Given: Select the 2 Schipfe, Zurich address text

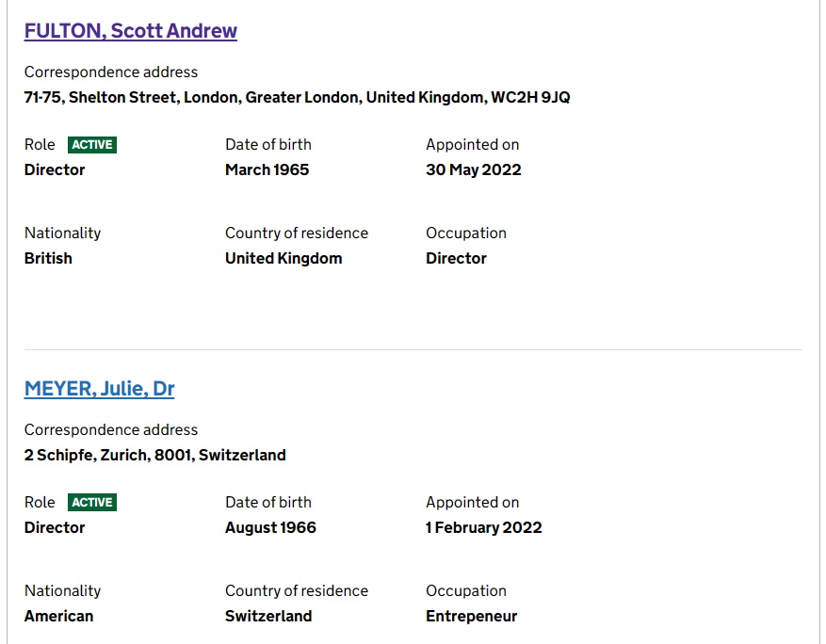Looking at the screenshot, I should coord(154,456).
